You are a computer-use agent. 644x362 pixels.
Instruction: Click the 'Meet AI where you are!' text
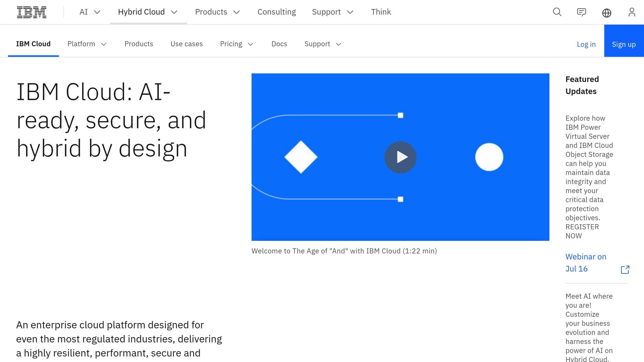(x=589, y=328)
